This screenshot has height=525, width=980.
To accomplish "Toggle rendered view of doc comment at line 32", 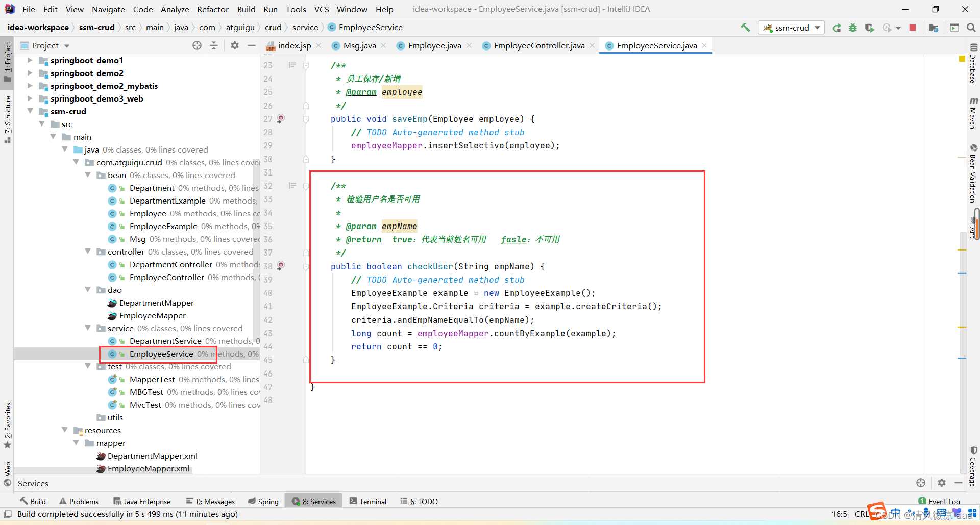I will pos(292,185).
